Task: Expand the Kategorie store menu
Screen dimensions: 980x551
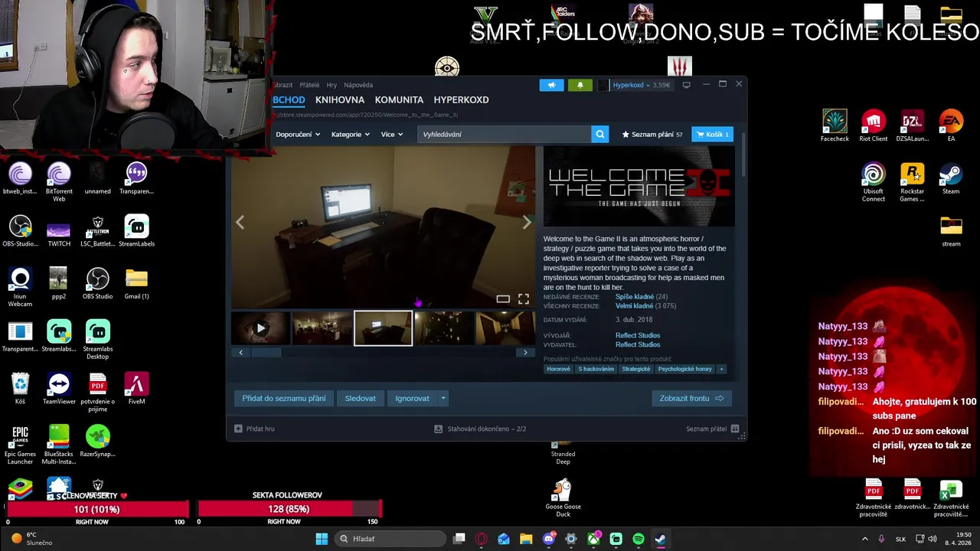Action: (350, 134)
